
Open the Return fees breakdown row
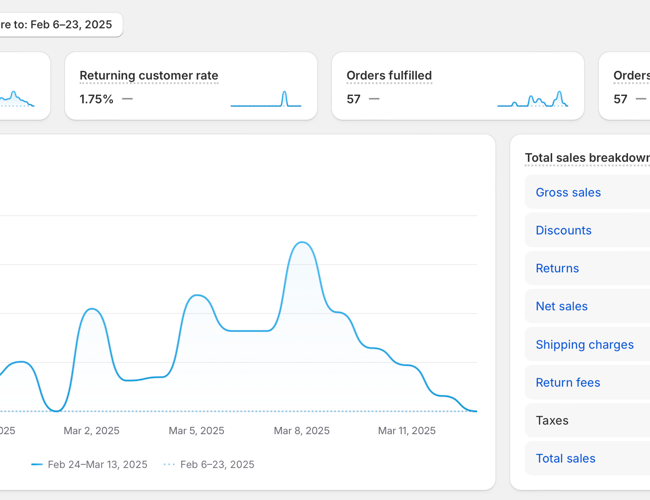point(567,382)
